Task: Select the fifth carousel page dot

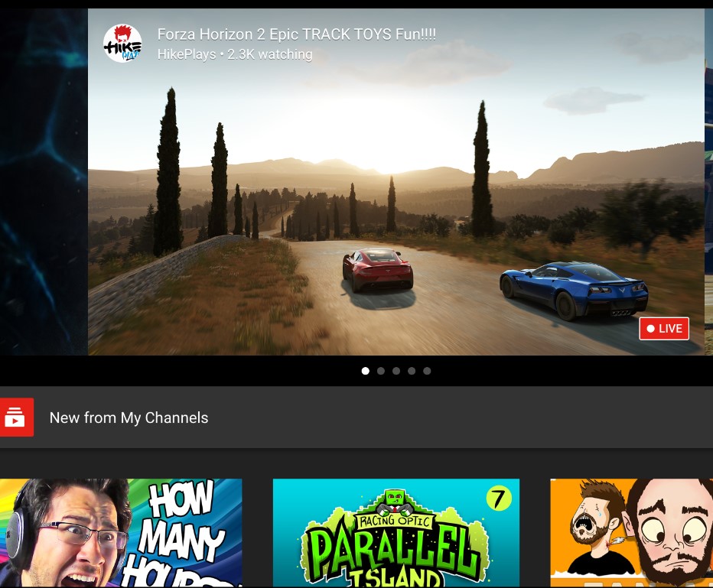Action: click(x=427, y=371)
